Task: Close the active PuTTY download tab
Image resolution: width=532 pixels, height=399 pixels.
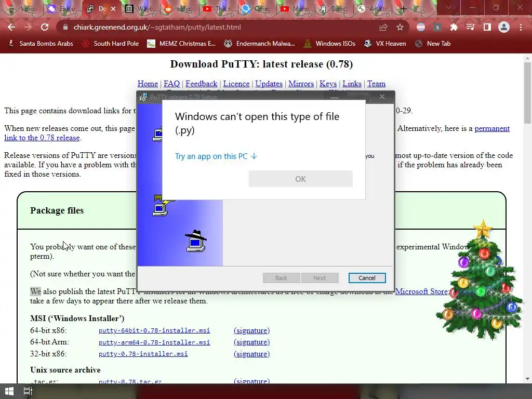Action: [113, 9]
